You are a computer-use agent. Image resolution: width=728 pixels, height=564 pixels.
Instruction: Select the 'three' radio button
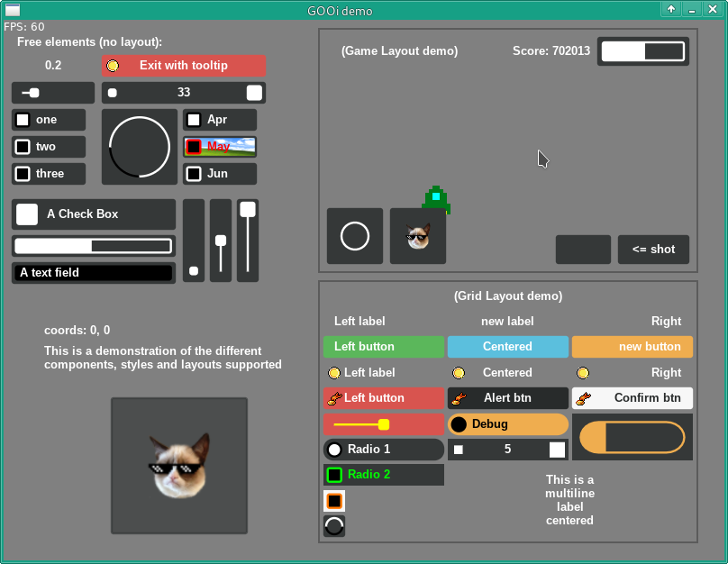coord(49,174)
